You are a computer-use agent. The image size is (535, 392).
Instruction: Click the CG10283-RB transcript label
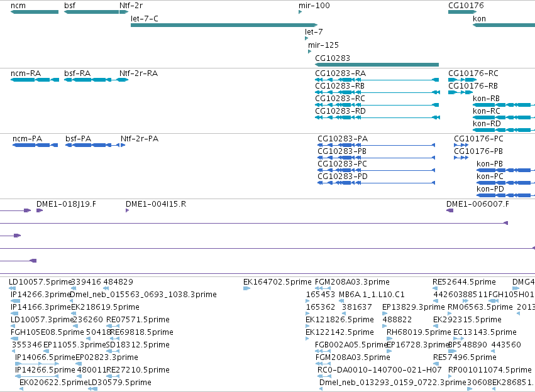pyautogui.click(x=339, y=86)
